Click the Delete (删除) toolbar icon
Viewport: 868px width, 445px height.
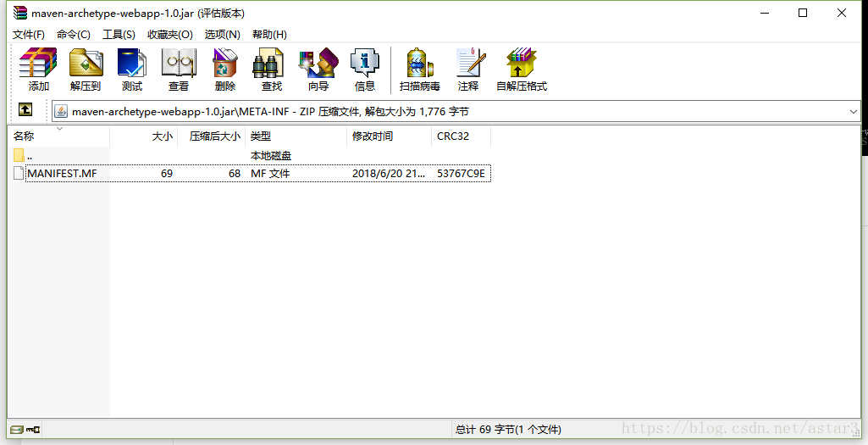pos(224,63)
